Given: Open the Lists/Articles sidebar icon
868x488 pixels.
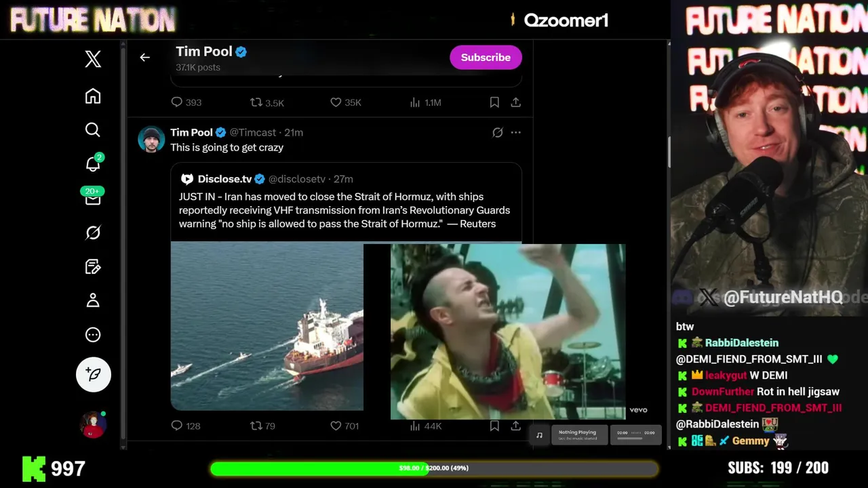Looking at the screenshot, I should pos(93,266).
